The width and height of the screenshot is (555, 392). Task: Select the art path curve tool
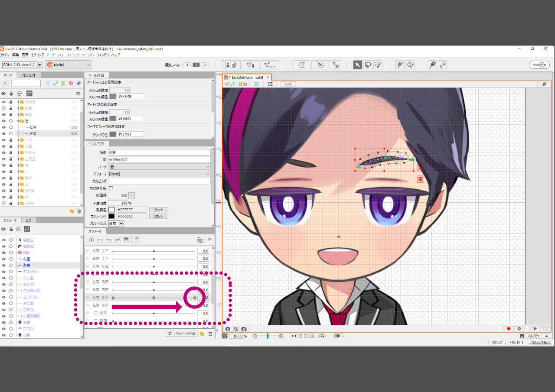443,65
